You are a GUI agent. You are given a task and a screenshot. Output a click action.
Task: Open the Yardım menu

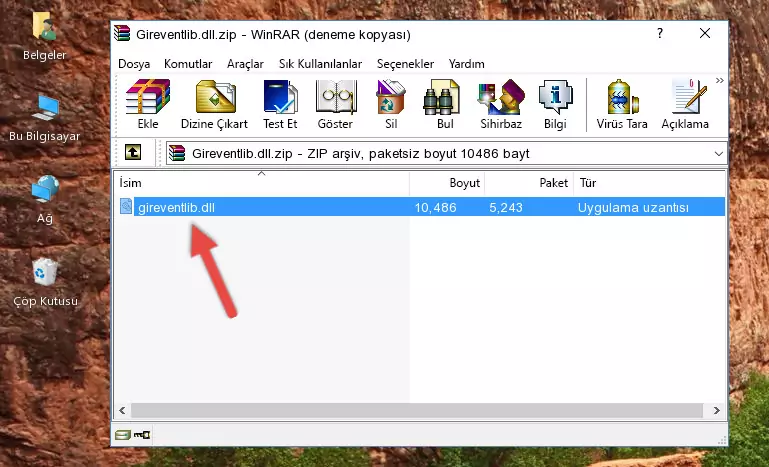(466, 64)
